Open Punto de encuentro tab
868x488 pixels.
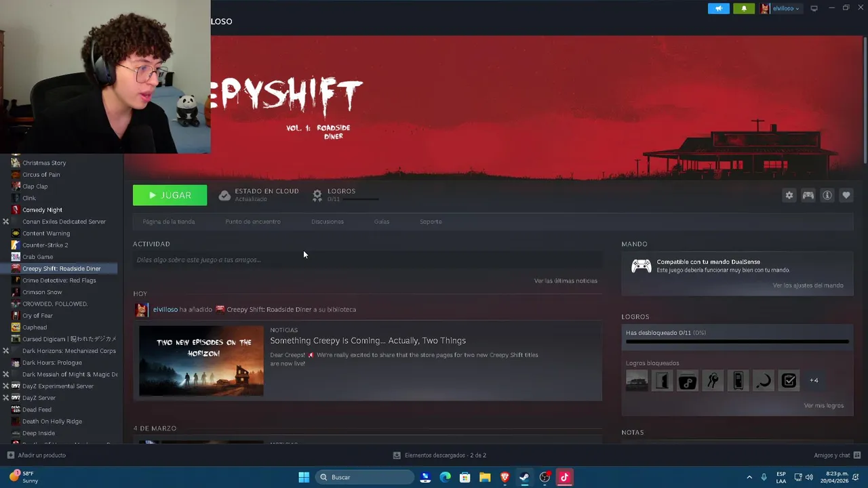click(x=253, y=222)
